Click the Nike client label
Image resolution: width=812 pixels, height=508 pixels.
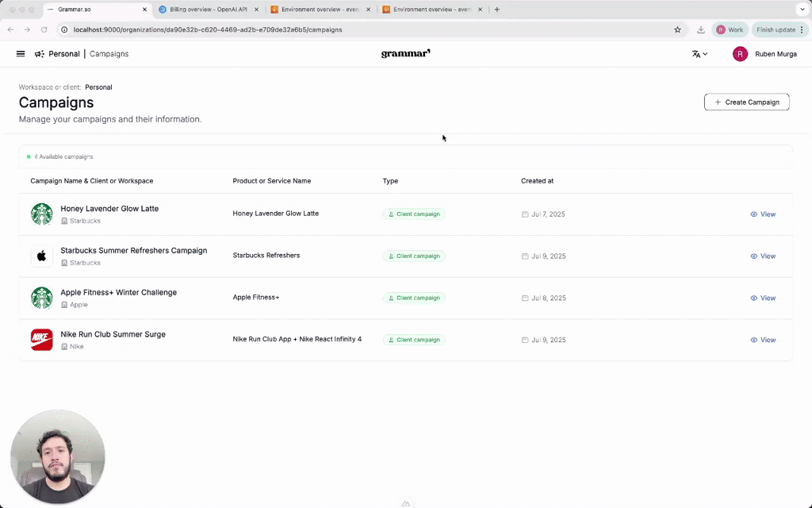click(x=77, y=347)
